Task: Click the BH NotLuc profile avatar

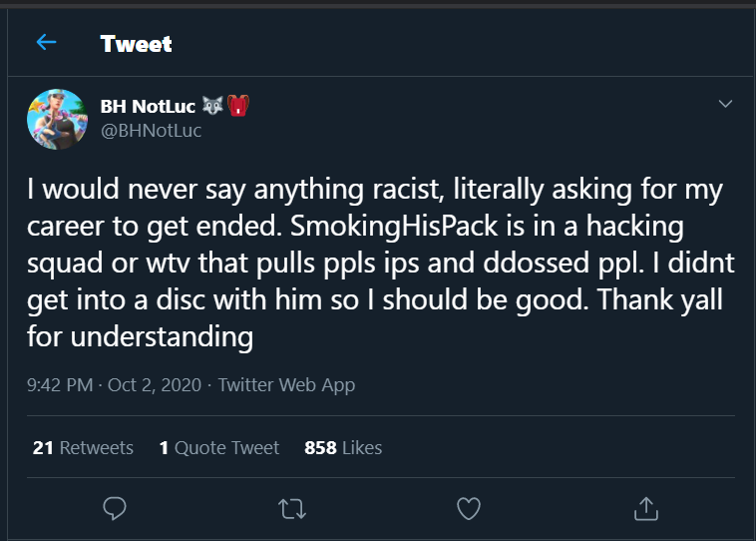Action: click(55, 119)
